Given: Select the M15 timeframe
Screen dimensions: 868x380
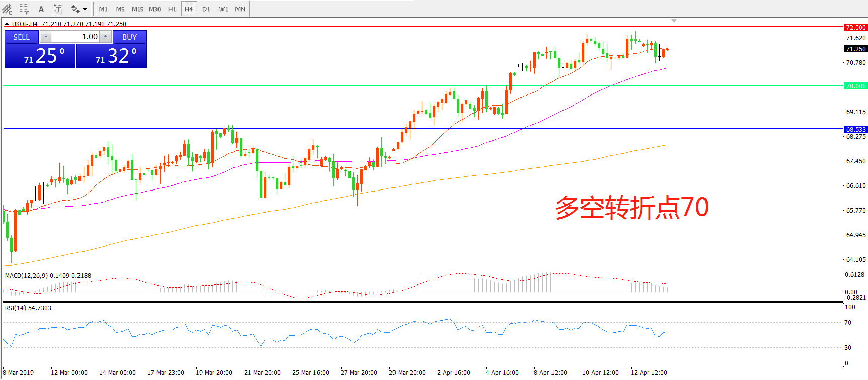Looking at the screenshot, I should point(137,9).
